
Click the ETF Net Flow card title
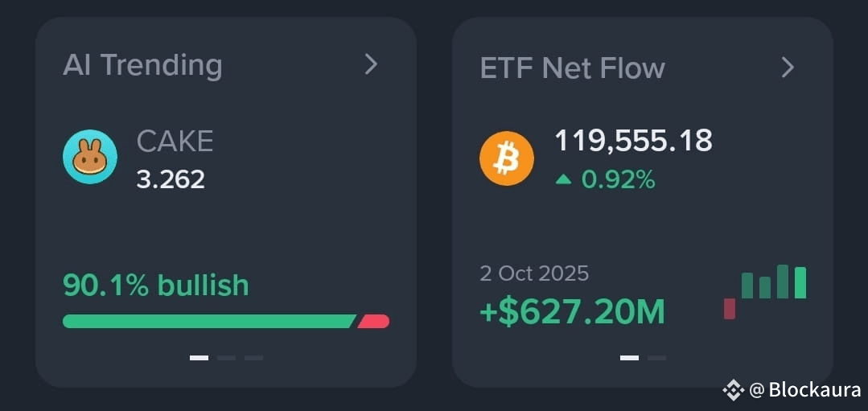tap(573, 68)
